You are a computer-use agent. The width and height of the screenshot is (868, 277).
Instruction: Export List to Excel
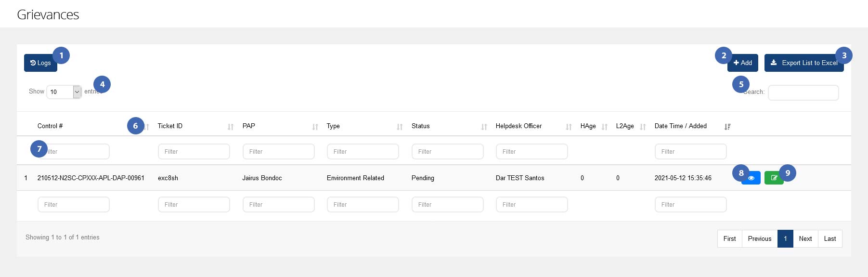[803, 63]
